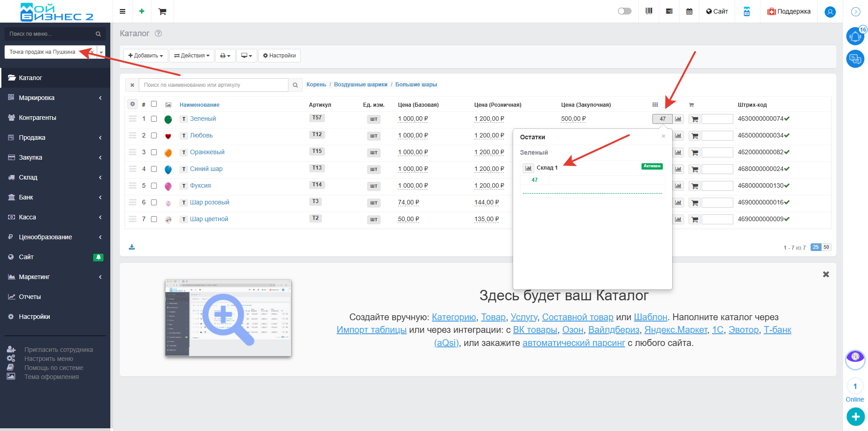Open Отчеты in the sidebar menu
The height and width of the screenshot is (431, 868).
(x=30, y=297)
